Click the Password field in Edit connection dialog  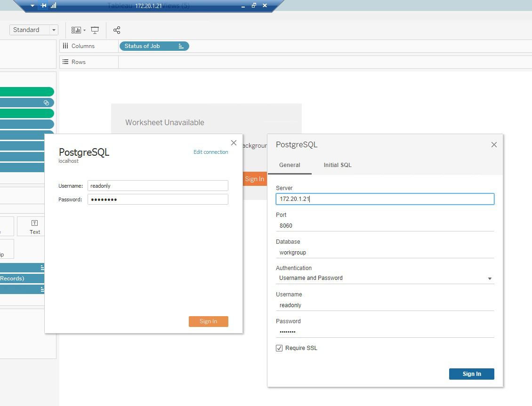[x=385, y=332]
